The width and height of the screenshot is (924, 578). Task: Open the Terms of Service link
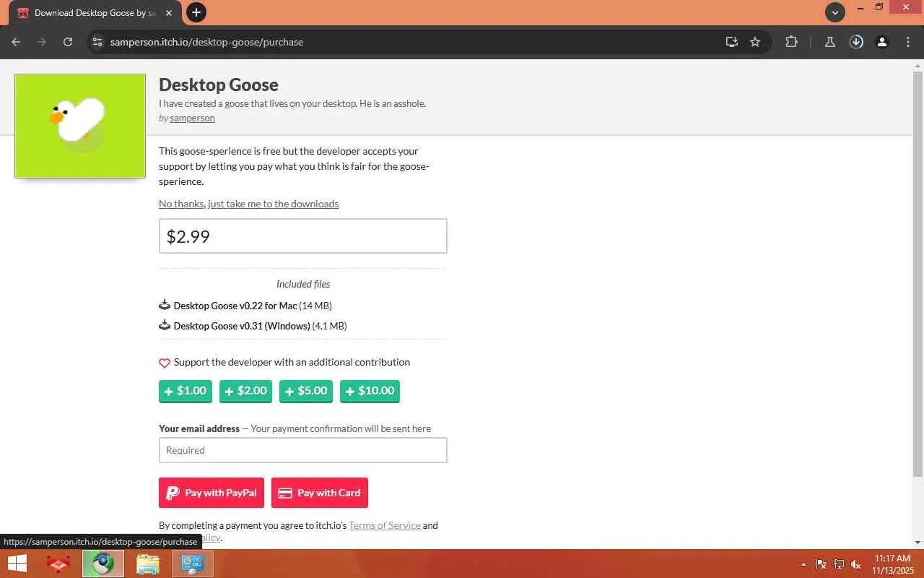(385, 525)
